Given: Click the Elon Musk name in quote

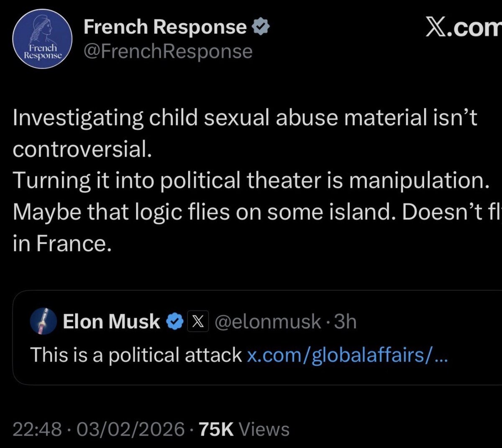Looking at the screenshot, I should [x=111, y=322].
